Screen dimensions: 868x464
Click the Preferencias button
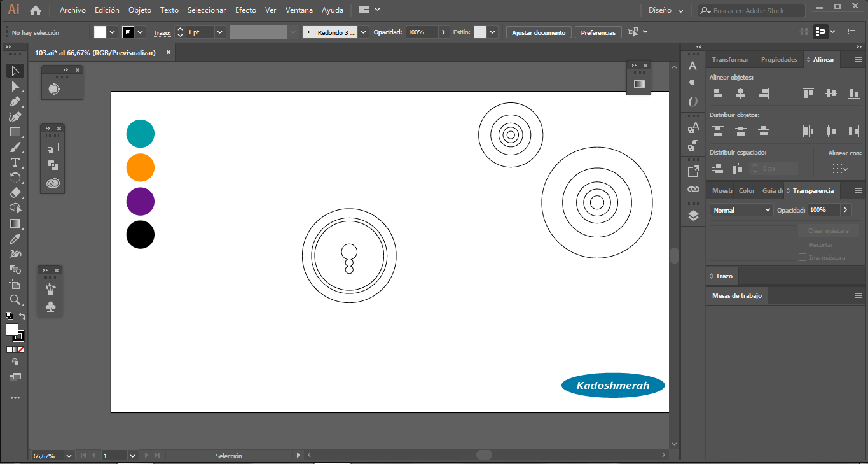pos(598,32)
